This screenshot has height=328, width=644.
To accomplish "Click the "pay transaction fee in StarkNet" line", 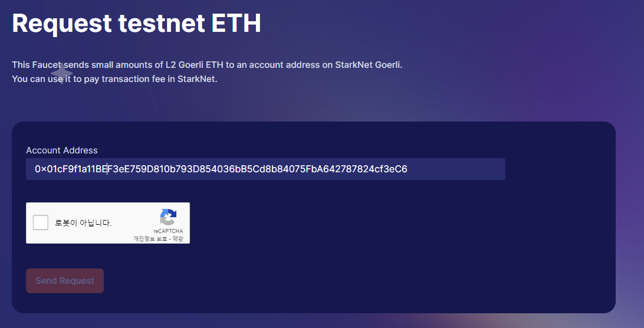I will click(x=150, y=79).
